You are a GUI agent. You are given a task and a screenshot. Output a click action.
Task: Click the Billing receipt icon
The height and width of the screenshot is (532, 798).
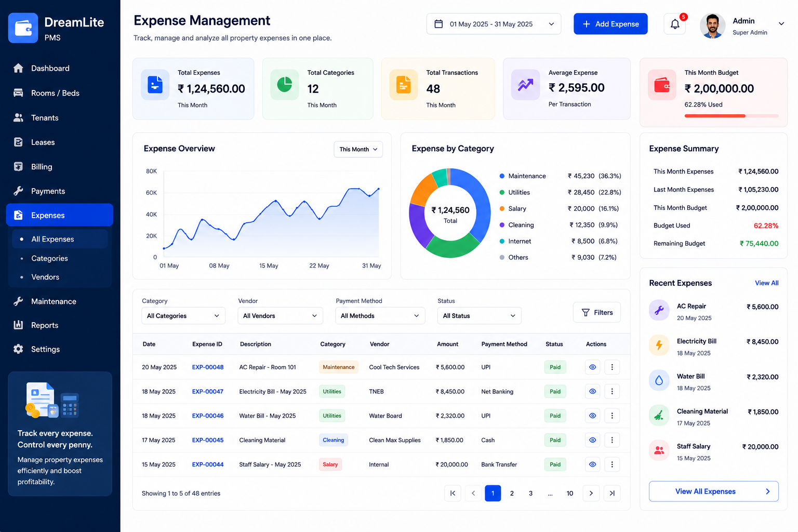pos(18,167)
